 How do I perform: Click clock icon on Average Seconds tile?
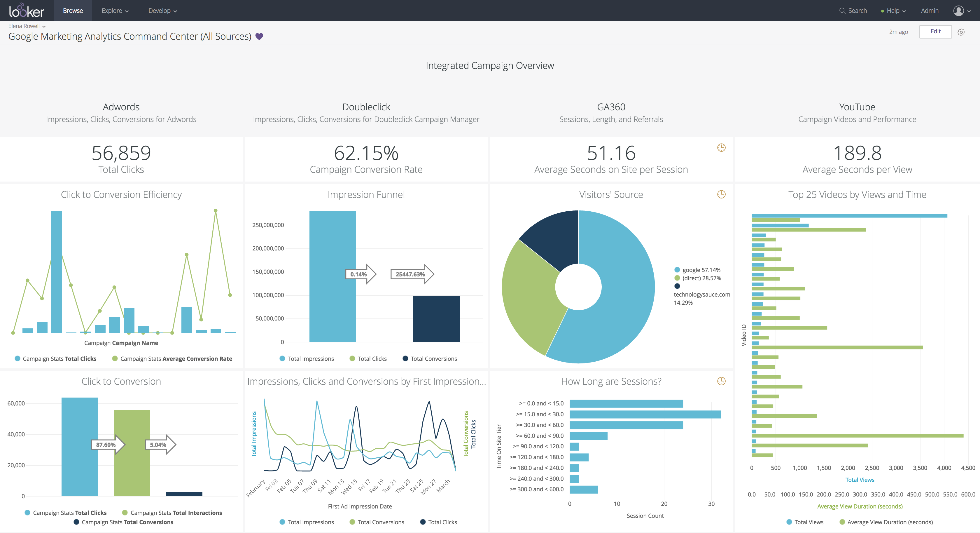[x=721, y=148]
